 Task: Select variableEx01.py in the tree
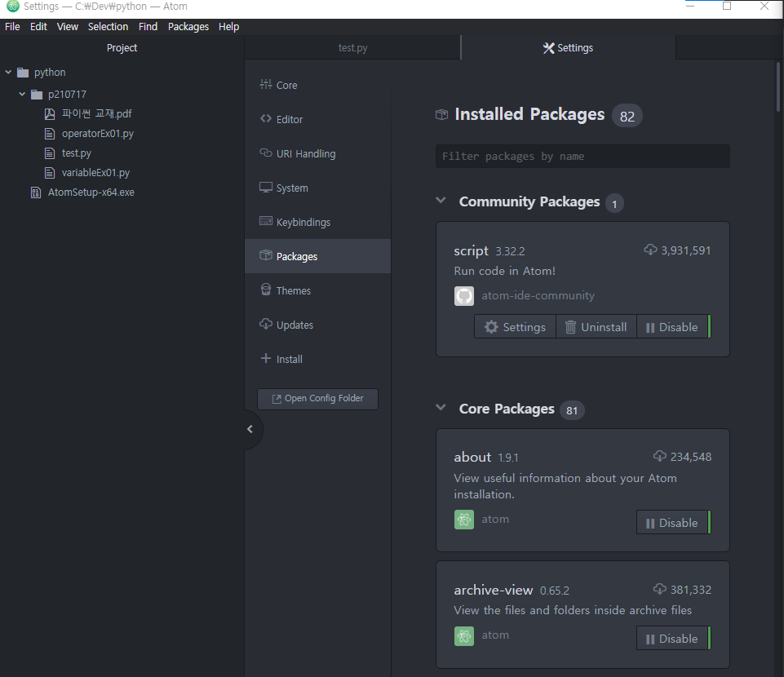(95, 172)
